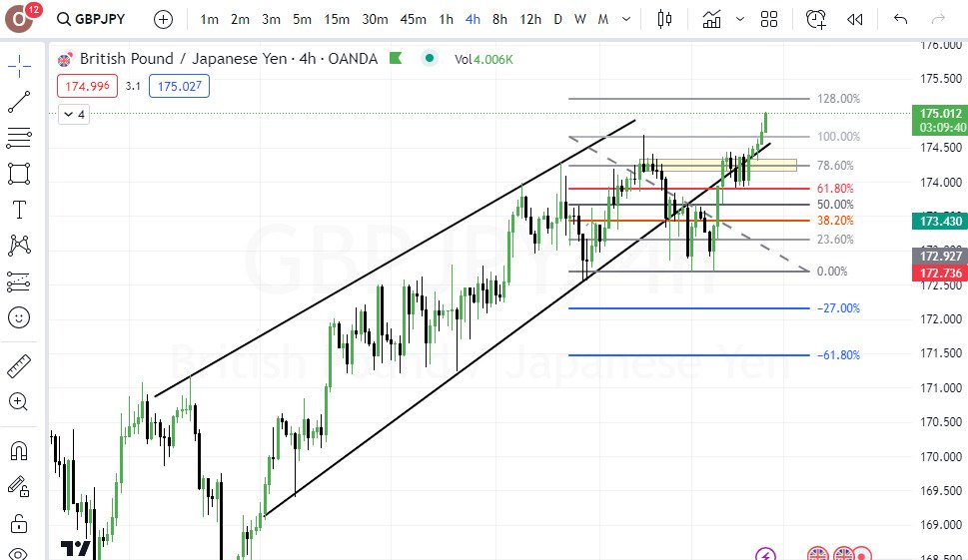Create an alert with the clock icon
The height and width of the screenshot is (560, 968).
pyautogui.click(x=815, y=19)
